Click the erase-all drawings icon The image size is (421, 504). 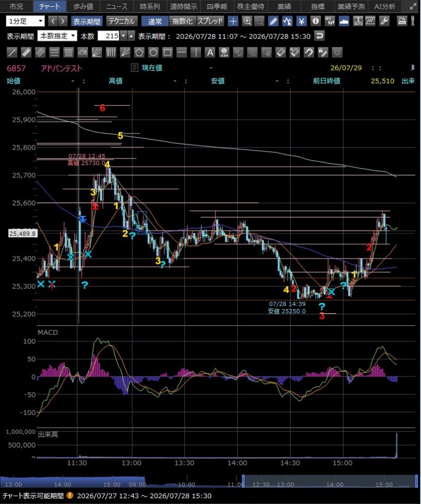click(x=295, y=52)
